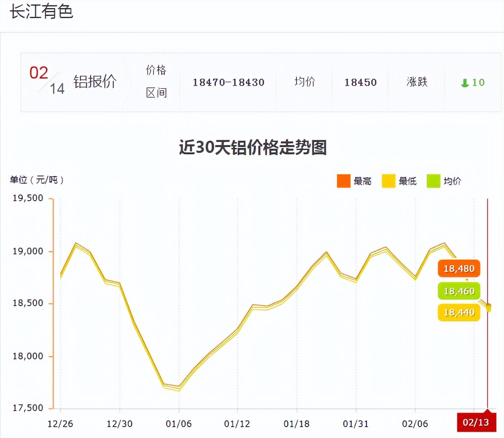The image size is (504, 438).
Task: Click the 均价 legend label text
Action: coord(452,181)
